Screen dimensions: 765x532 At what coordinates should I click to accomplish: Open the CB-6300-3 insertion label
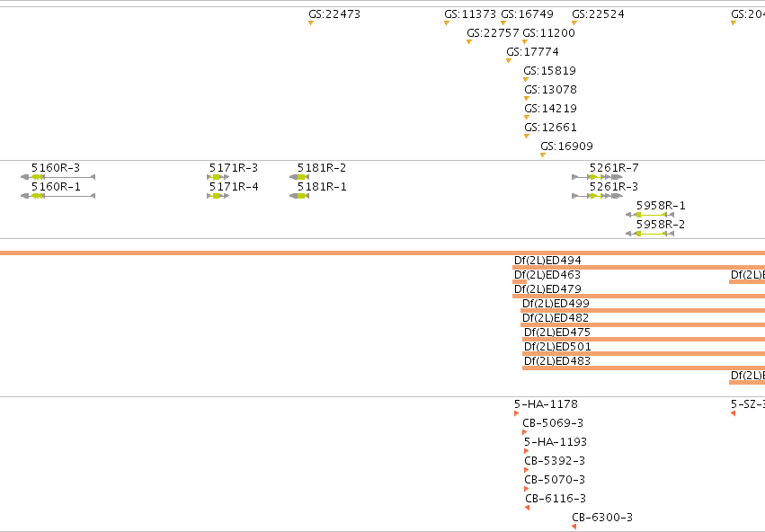[602, 518]
